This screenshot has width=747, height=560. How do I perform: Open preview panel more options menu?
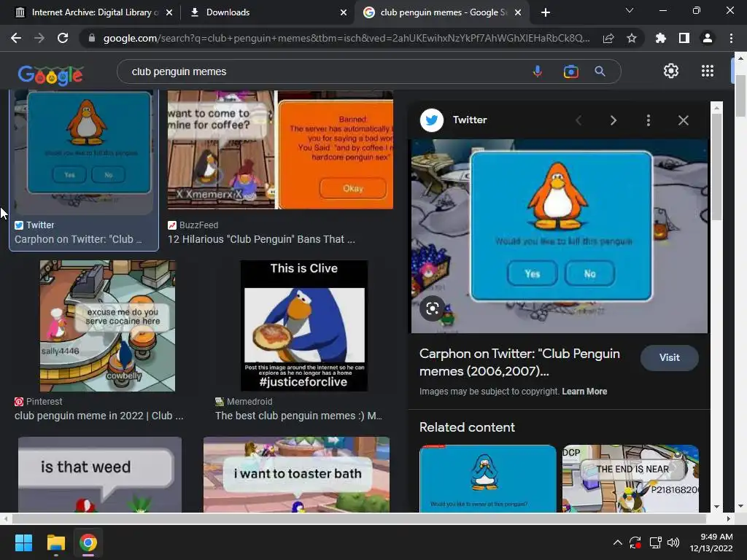pos(649,120)
